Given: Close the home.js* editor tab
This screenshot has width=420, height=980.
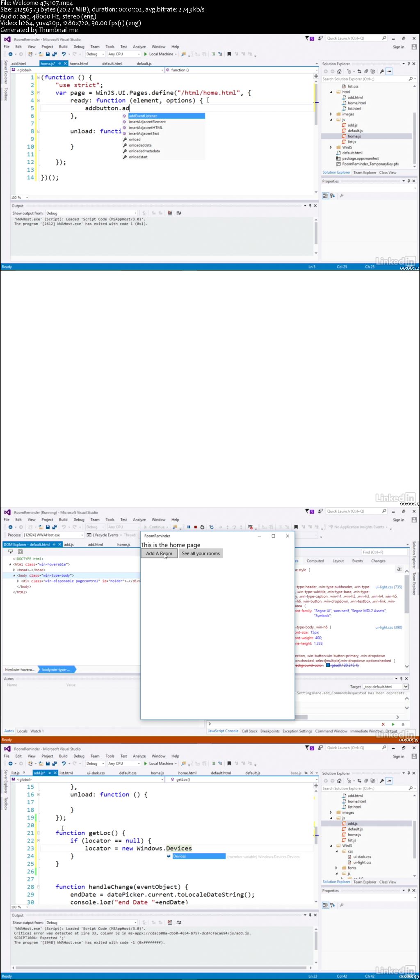Looking at the screenshot, I should [x=65, y=64].
